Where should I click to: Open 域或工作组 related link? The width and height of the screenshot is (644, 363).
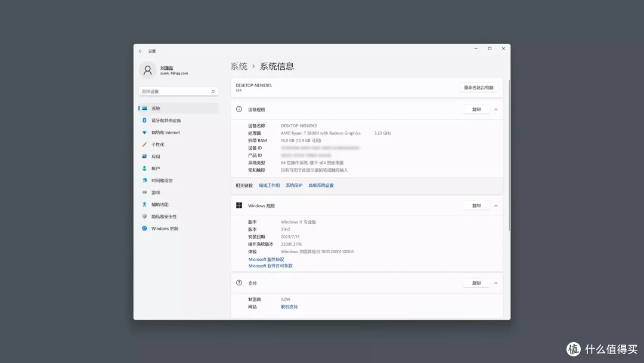pos(269,186)
